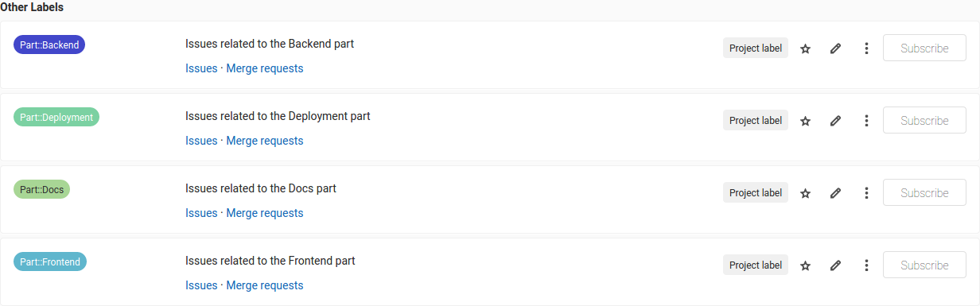Expand more options for Part::Docs label
The height and width of the screenshot is (306, 980).
(866, 193)
